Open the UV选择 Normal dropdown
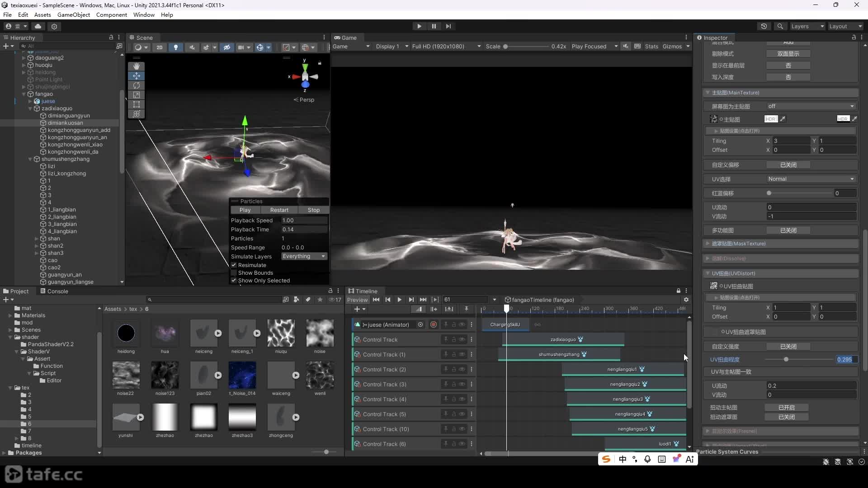This screenshot has height=488, width=868. tap(811, 179)
